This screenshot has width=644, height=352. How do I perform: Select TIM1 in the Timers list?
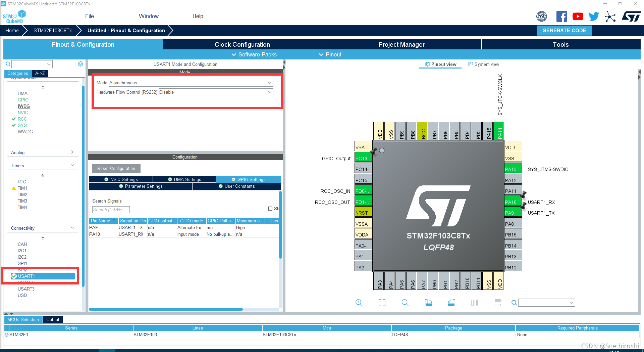coord(22,188)
